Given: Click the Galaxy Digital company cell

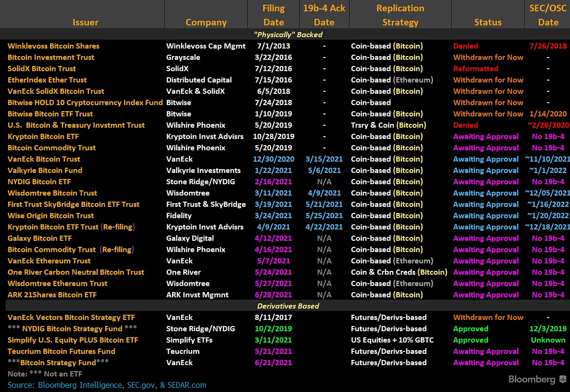Looking at the screenshot, I should [190, 238].
